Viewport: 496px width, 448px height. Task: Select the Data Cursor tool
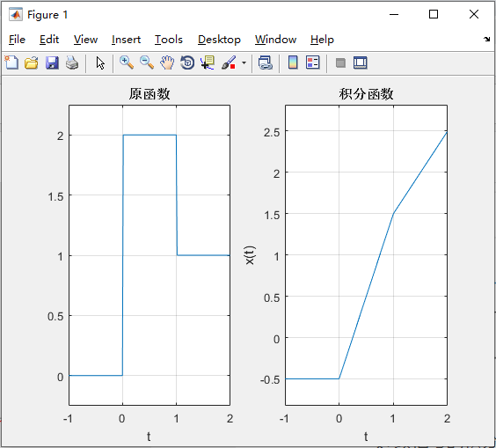click(x=208, y=62)
